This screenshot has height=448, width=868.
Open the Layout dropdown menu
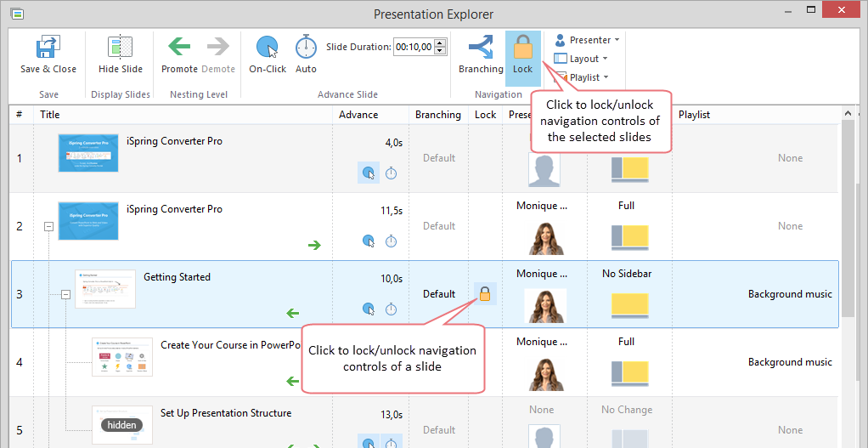(x=581, y=59)
